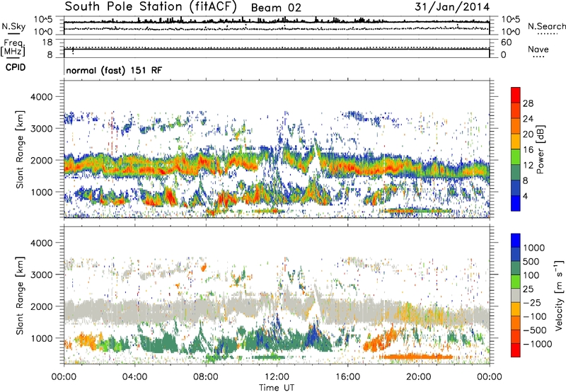Click the 'N.Search' legend label
566x392 pixels.
click(546, 26)
